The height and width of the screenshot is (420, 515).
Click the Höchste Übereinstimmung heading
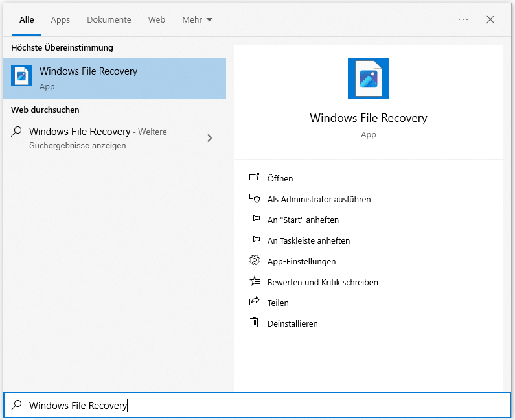point(62,48)
